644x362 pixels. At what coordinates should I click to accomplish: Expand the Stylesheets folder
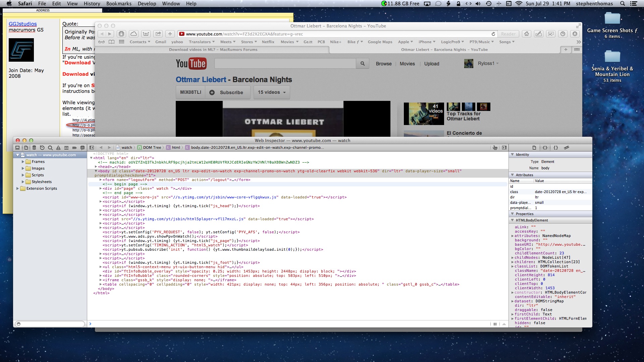23,182
